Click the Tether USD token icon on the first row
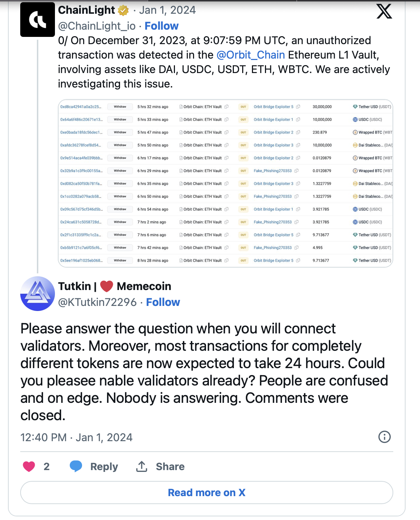 355,107
